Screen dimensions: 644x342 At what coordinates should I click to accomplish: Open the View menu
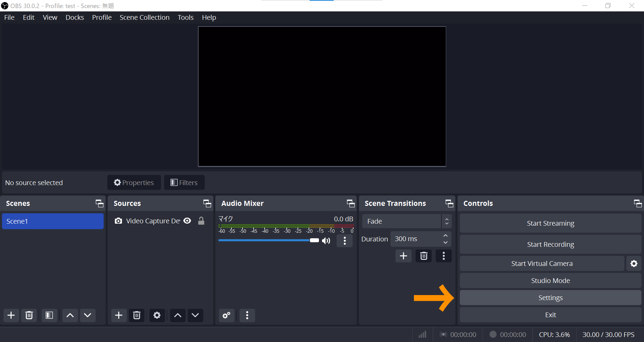[50, 17]
